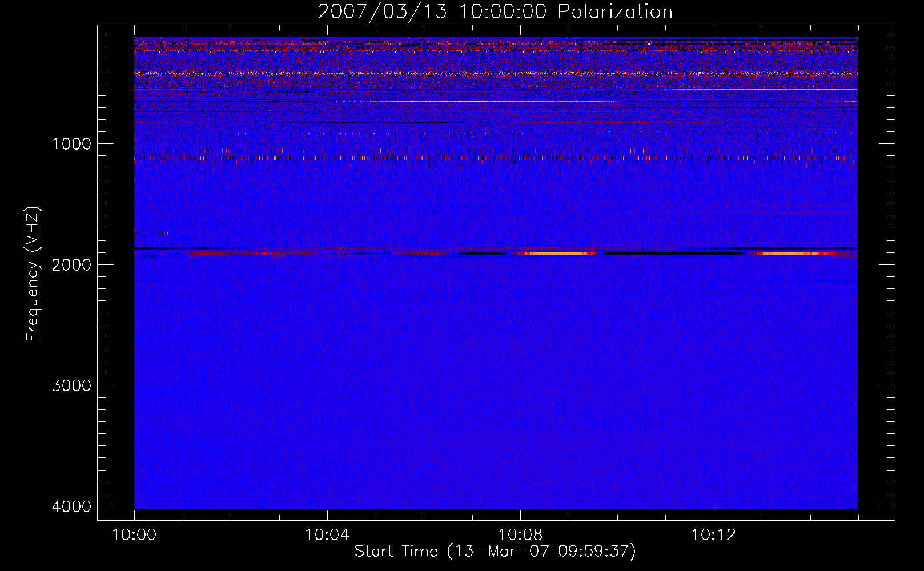
Task: Click the plot title '2007/03/13 10:00:00 Polarization'
Action: coord(495,11)
